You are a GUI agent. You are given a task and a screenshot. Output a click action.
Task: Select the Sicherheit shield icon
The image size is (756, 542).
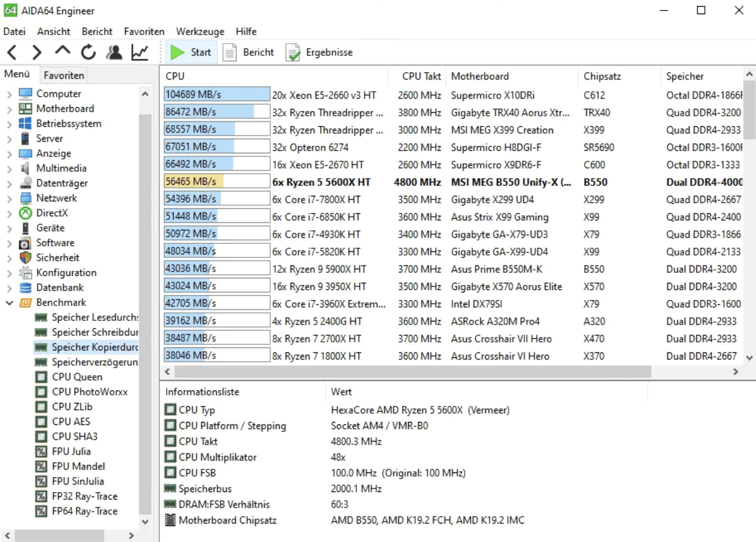tap(25, 257)
